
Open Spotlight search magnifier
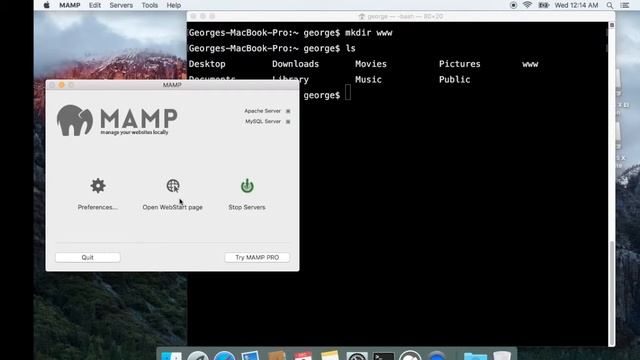[x=610, y=5]
